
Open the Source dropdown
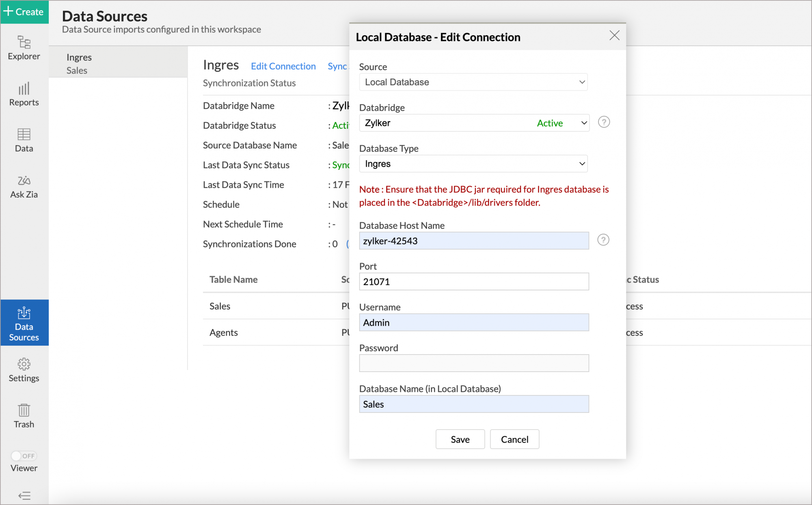pos(473,82)
